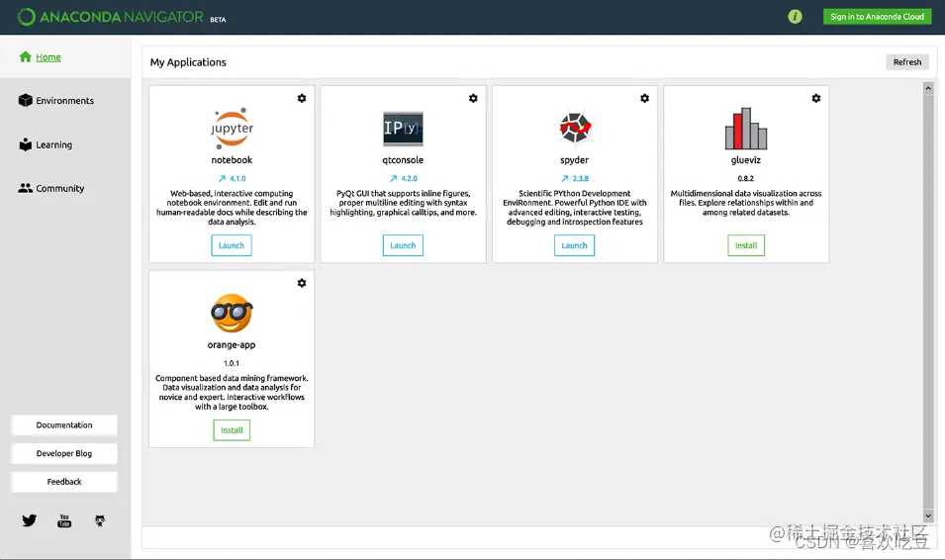Screen dimensions: 945x560
Task: Install orange-app
Action: pyautogui.click(x=232, y=430)
